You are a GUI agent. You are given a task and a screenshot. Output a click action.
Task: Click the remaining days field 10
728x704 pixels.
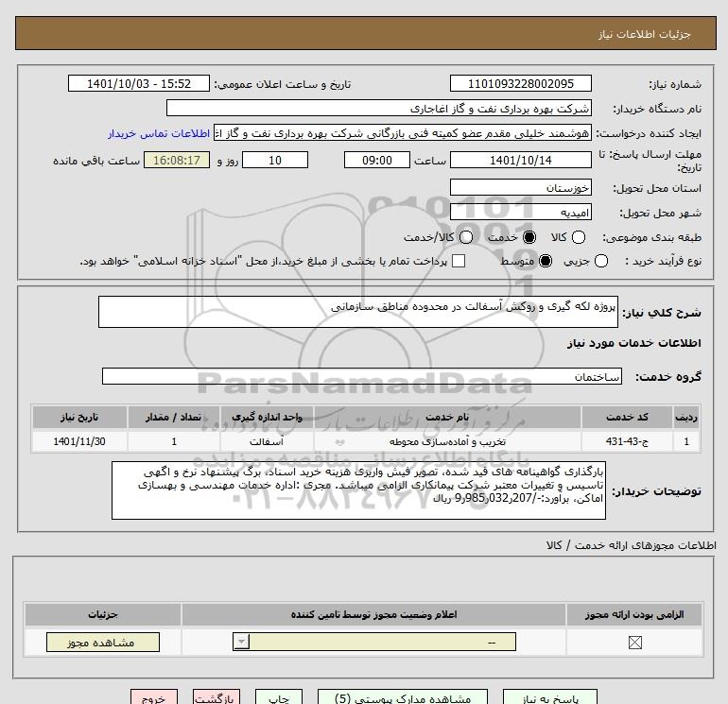coord(275,160)
